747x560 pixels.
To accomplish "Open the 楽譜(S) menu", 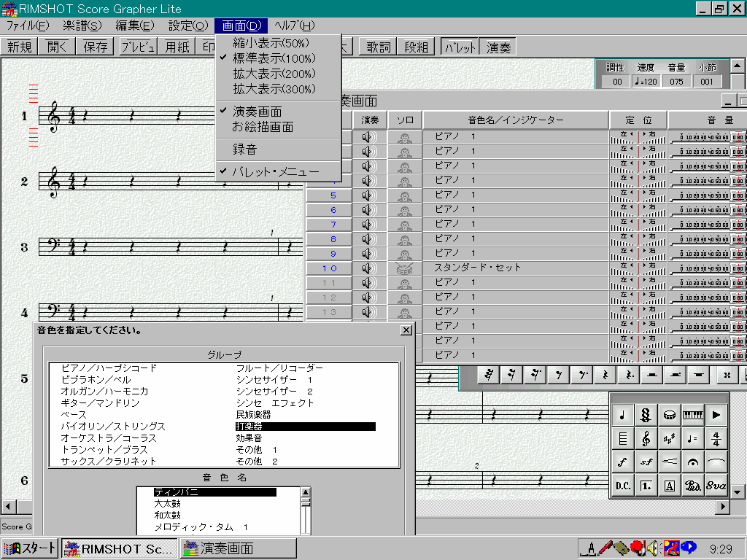I will tap(82, 26).
